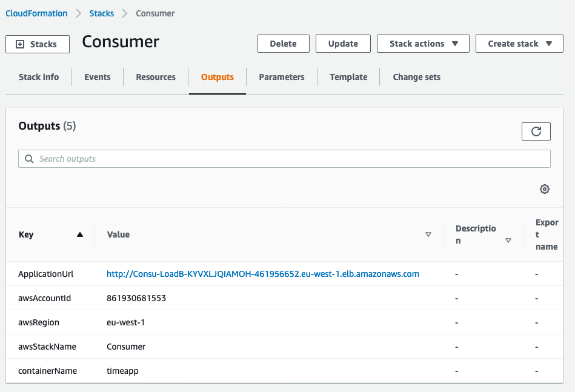575x392 pixels.
Task: Switch to the Change sets tab
Action: click(x=416, y=77)
